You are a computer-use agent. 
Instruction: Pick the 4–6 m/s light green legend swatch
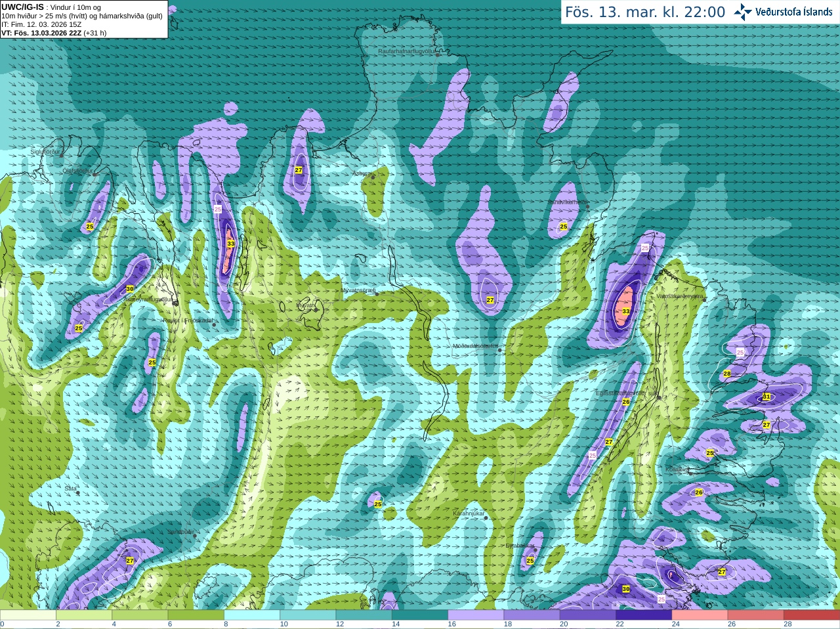click(x=140, y=615)
